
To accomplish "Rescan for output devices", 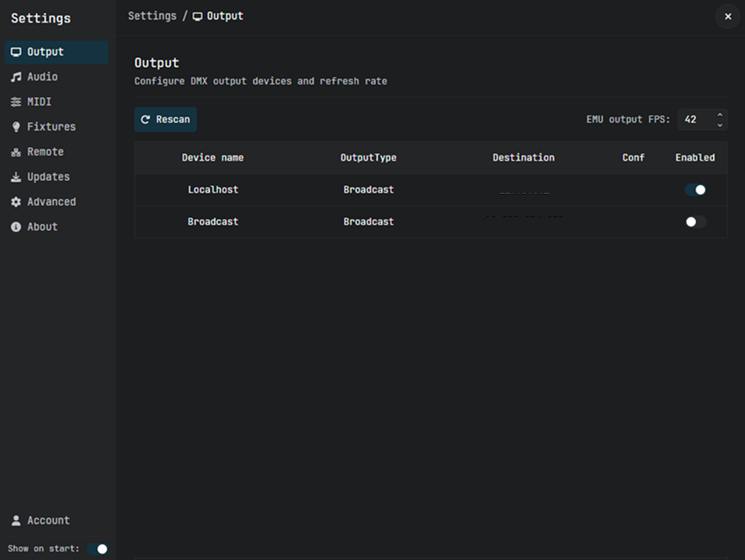I will click(x=166, y=119).
